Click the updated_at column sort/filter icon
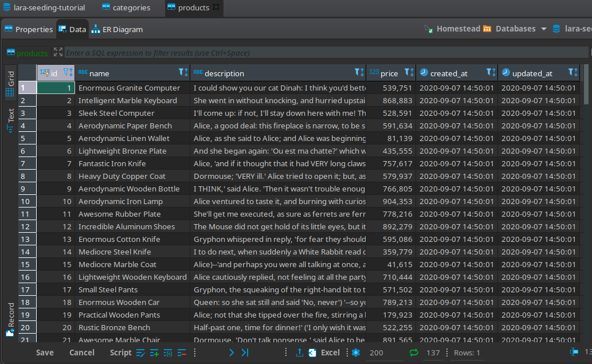The height and width of the screenshot is (364, 592). click(x=573, y=72)
